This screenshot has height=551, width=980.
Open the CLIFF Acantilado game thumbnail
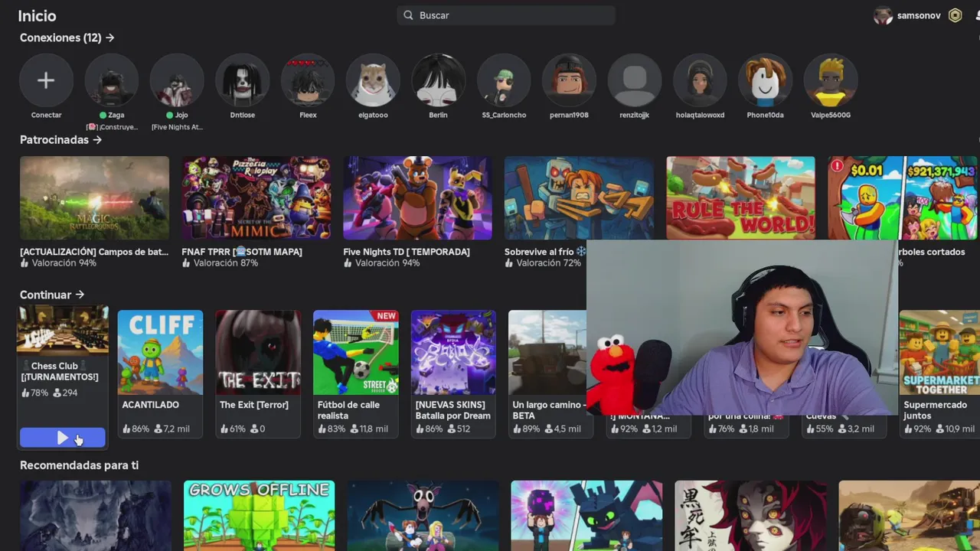point(160,352)
